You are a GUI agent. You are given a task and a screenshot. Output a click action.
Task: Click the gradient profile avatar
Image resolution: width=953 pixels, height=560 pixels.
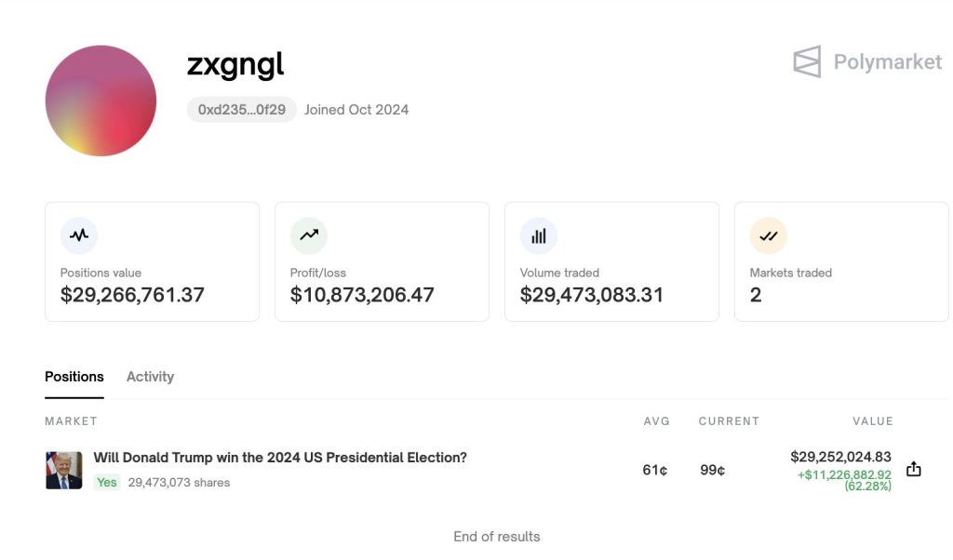pos(101,100)
